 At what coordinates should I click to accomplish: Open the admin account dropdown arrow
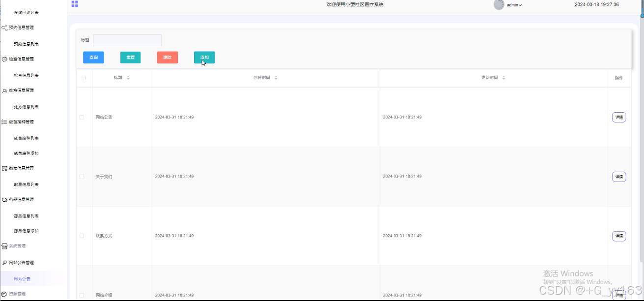[520, 5]
